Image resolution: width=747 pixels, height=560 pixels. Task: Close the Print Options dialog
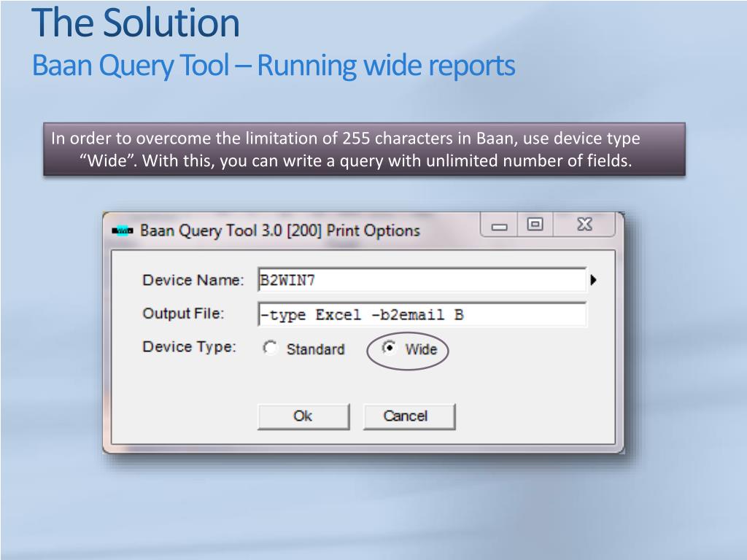click(x=584, y=225)
